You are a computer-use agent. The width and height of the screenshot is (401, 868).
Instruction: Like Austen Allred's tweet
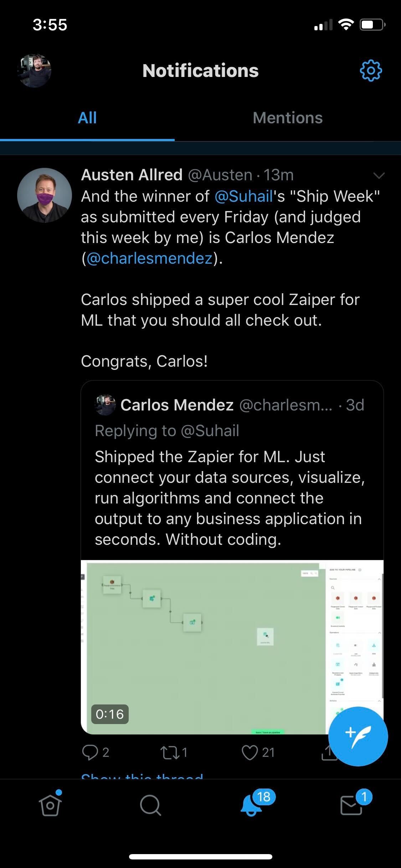[250, 752]
